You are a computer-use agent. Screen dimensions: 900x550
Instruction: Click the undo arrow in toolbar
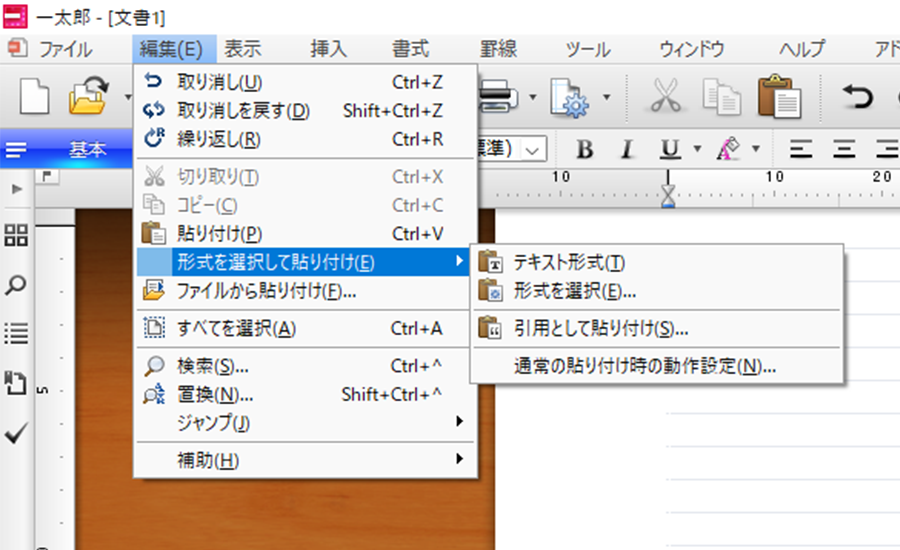pos(857,96)
